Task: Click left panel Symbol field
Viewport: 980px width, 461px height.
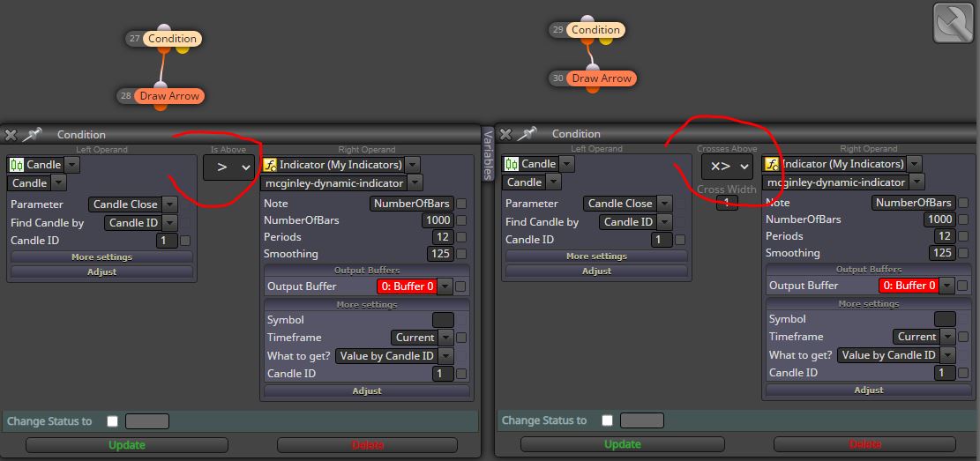Action: point(443,320)
